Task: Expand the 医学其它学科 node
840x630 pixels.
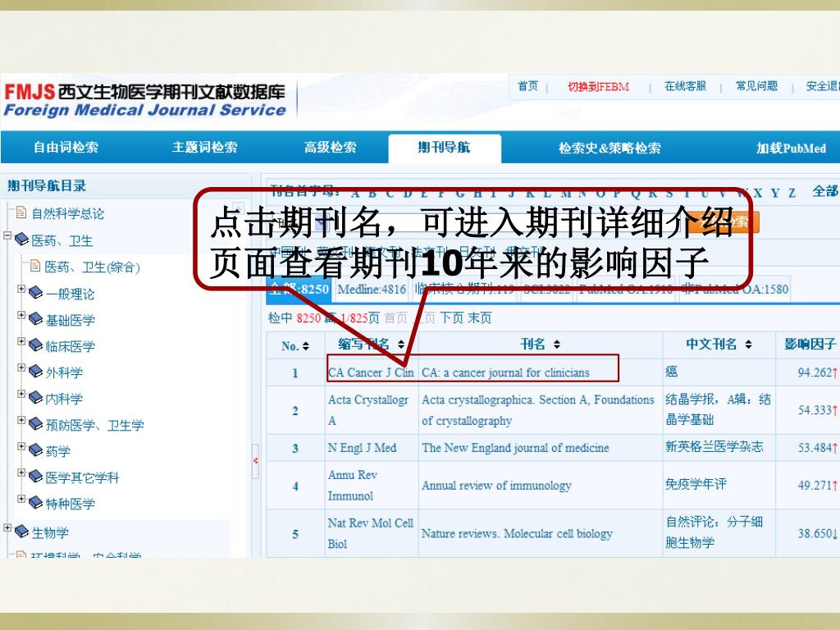Action: [x=21, y=472]
